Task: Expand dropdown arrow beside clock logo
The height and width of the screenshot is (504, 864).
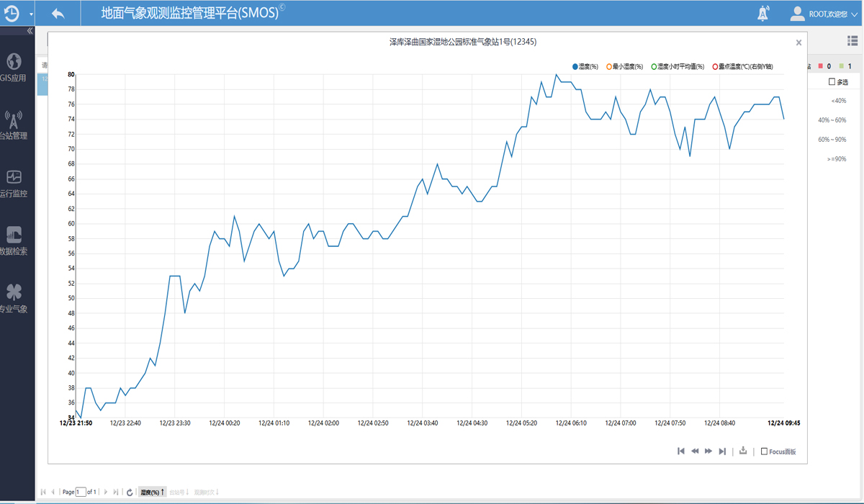Action: click(31, 14)
